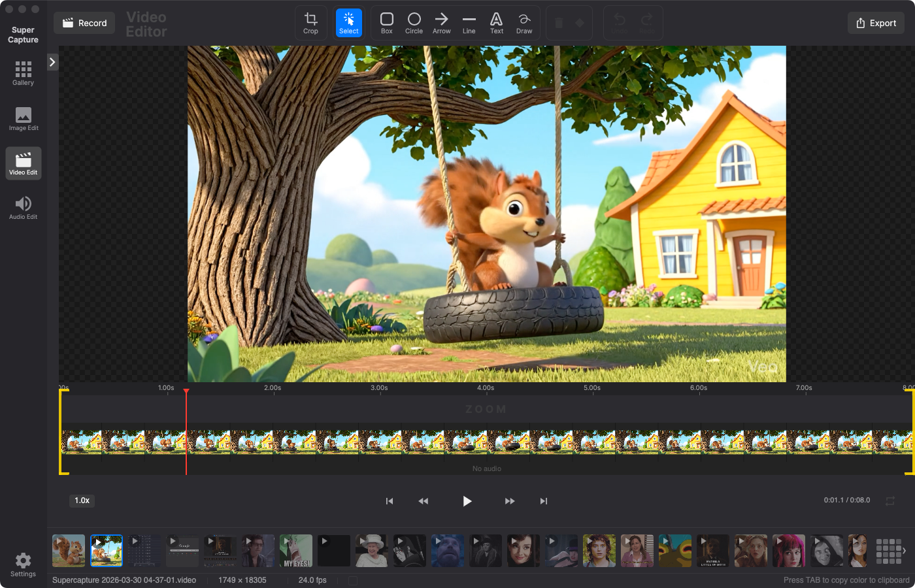This screenshot has width=915, height=588.
Task: Start a new Record session
Action: point(84,22)
